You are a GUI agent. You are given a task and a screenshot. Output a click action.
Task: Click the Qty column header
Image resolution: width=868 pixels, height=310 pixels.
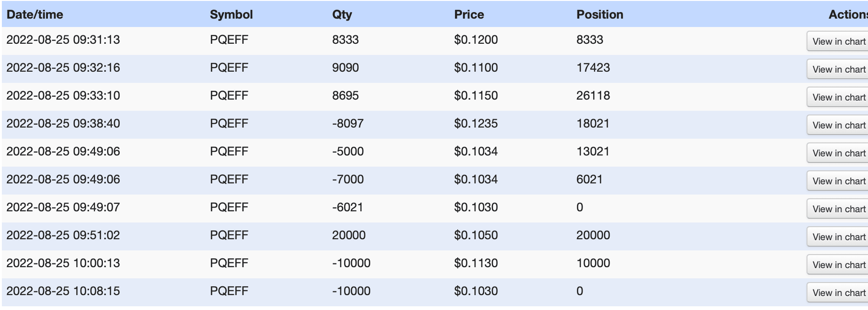coord(342,14)
